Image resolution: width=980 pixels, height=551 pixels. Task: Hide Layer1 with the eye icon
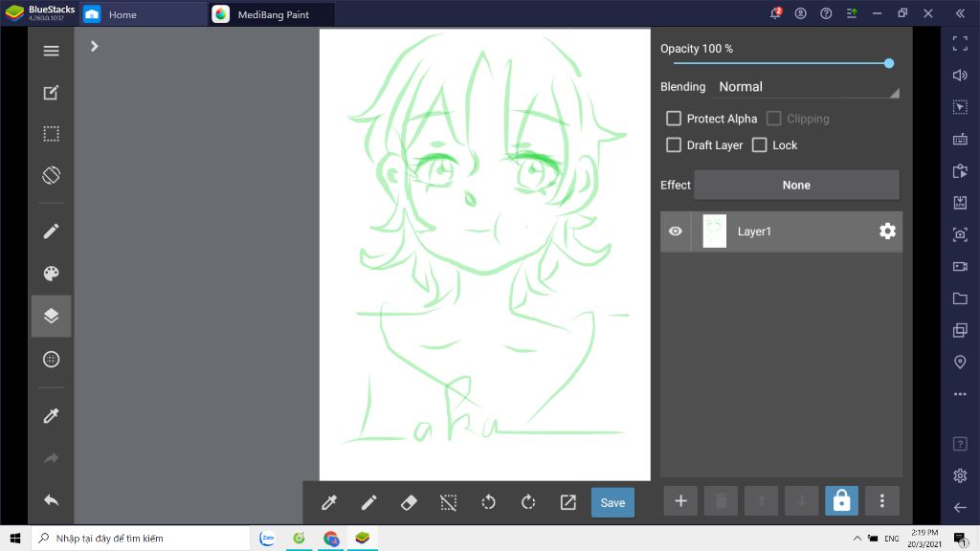tap(675, 231)
